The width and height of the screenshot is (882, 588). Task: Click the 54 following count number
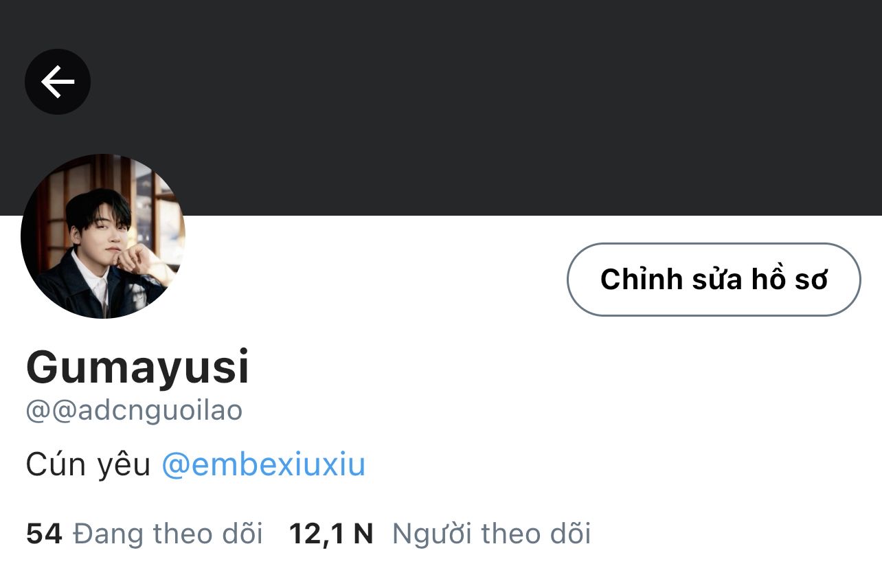pos(44,533)
